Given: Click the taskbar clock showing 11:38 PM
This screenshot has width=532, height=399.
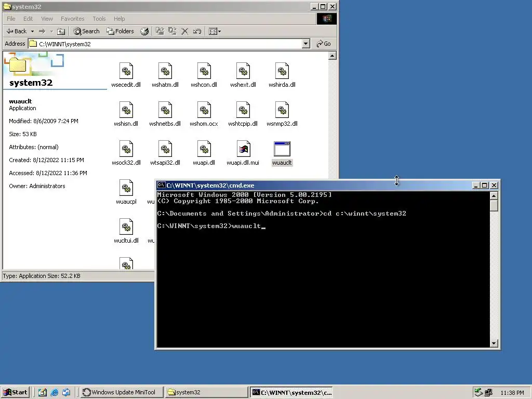Looking at the screenshot, I should tap(512, 393).
